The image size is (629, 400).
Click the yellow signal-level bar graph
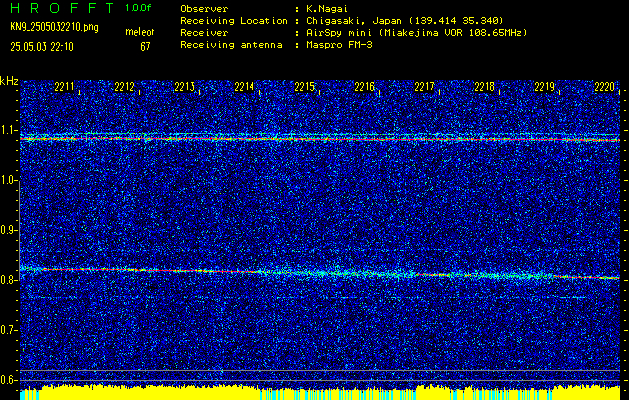tap(320, 392)
